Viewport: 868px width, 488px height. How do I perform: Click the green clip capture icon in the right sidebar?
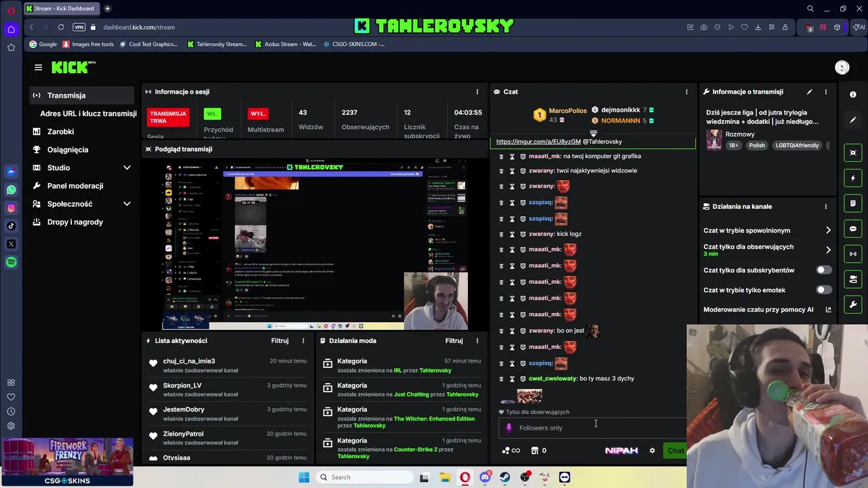tap(853, 153)
